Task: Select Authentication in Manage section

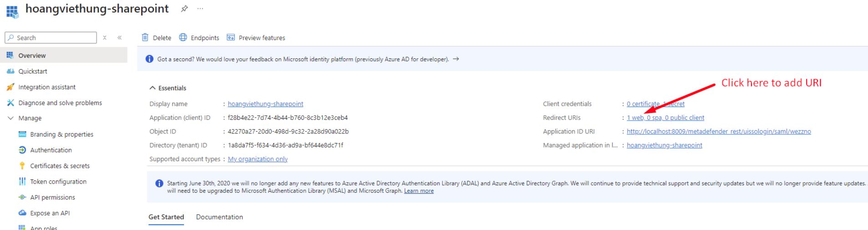Action: coord(51,150)
